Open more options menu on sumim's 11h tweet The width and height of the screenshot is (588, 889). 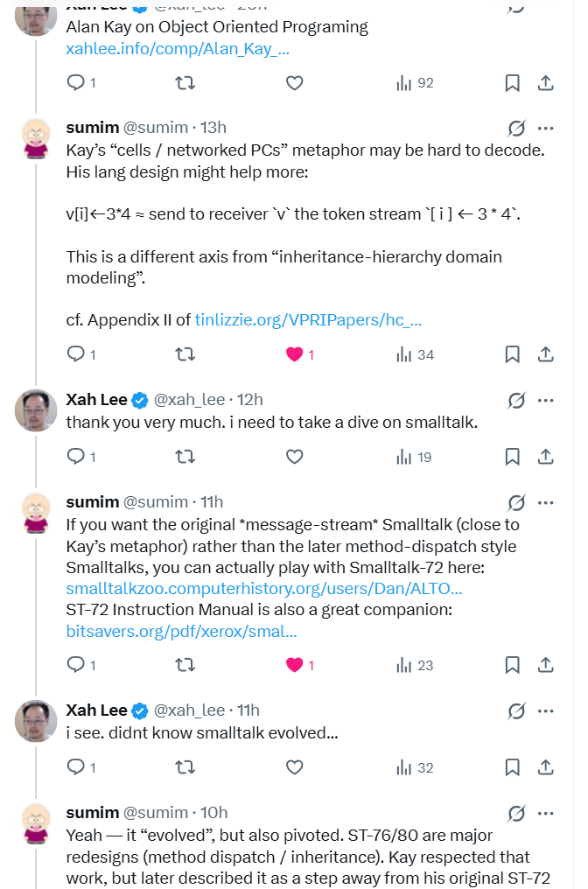[x=546, y=503]
